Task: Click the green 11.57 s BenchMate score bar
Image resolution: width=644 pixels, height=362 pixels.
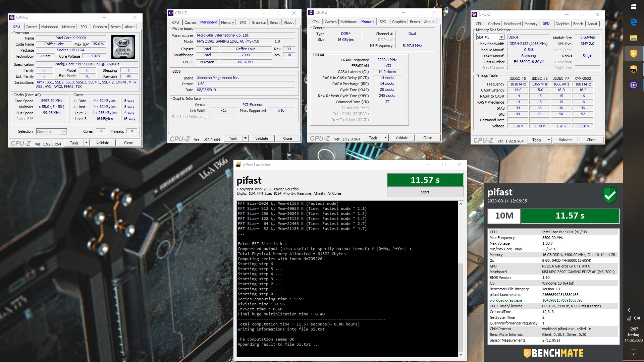Action: [x=570, y=216]
